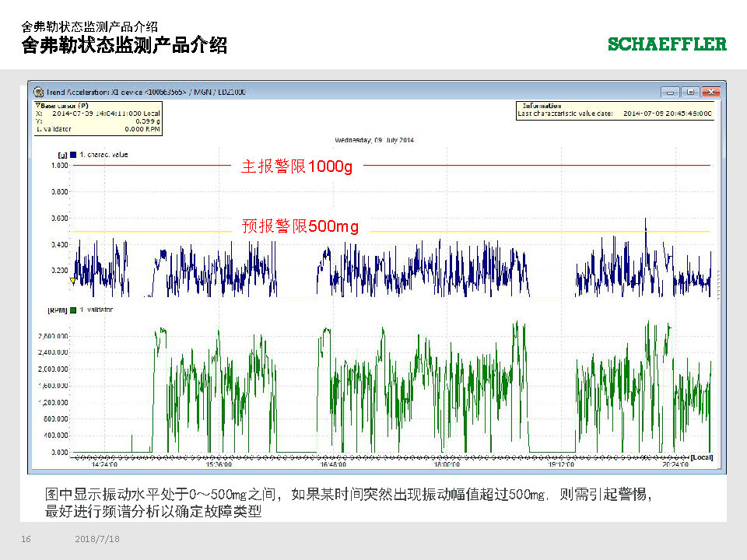This screenshot has height=560, width=747.
Task: Minimize the Trend Acceleration window
Action: (670, 92)
